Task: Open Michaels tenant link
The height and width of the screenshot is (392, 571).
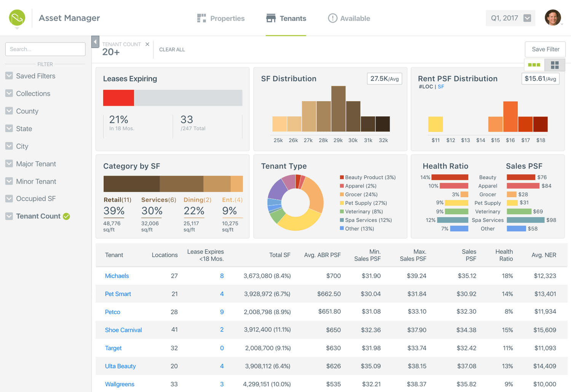Action: [117, 276]
